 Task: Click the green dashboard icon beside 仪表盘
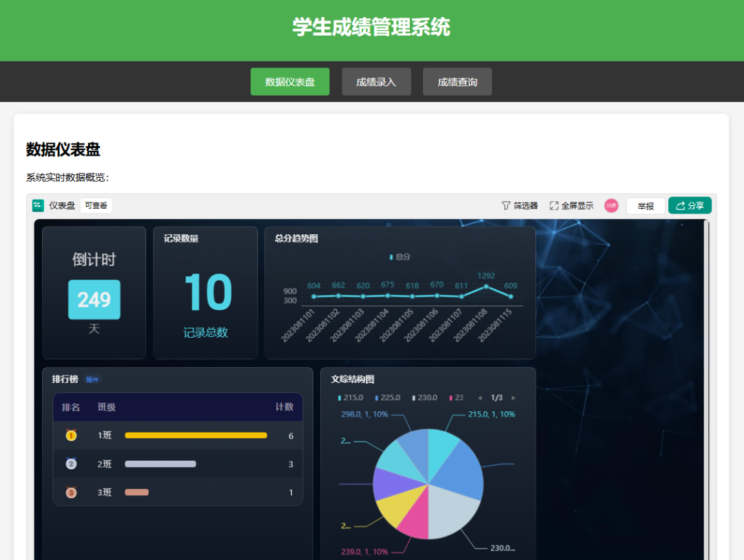(38, 205)
